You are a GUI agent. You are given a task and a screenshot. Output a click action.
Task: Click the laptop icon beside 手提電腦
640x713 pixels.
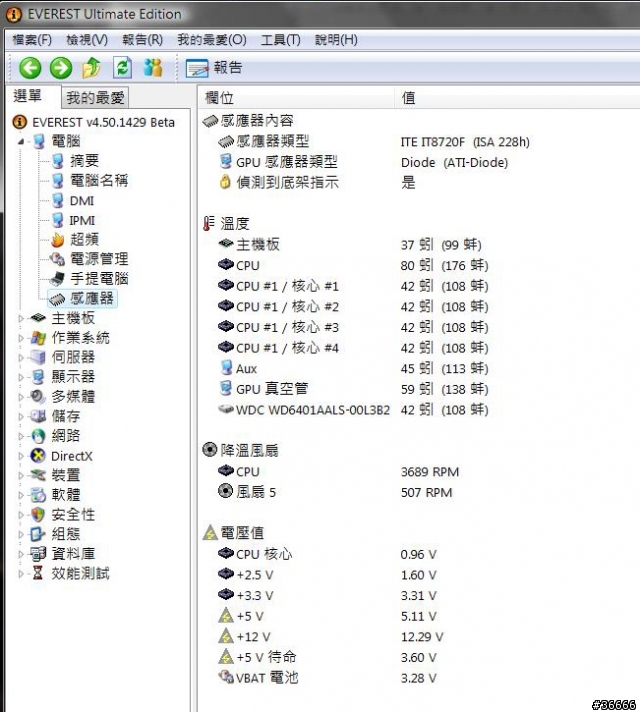pos(57,279)
